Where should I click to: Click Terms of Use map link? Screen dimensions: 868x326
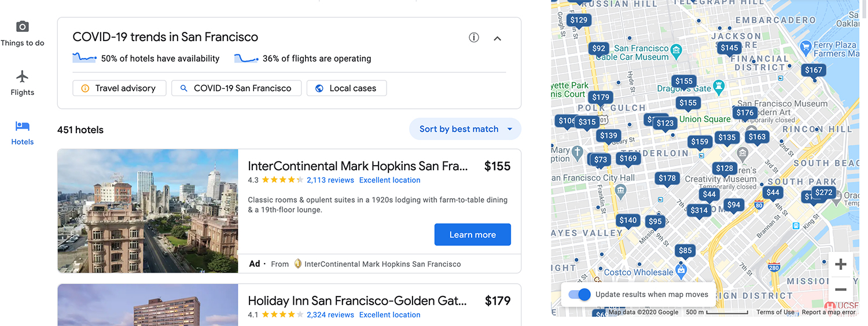tap(775, 312)
